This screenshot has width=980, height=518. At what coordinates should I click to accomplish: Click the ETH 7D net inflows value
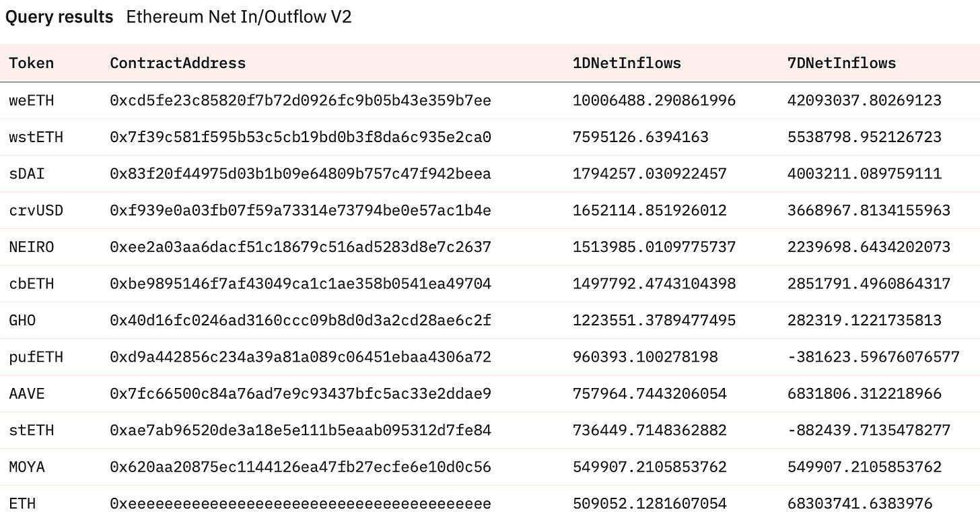pyautogui.click(x=860, y=504)
